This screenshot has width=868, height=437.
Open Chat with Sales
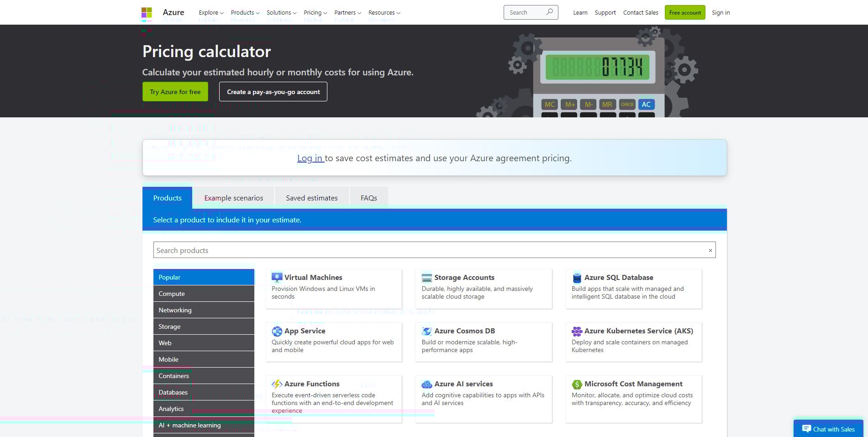coord(828,429)
